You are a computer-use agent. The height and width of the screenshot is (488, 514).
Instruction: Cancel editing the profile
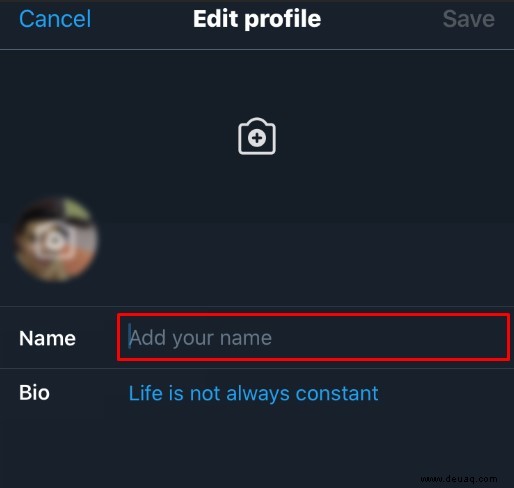click(55, 19)
